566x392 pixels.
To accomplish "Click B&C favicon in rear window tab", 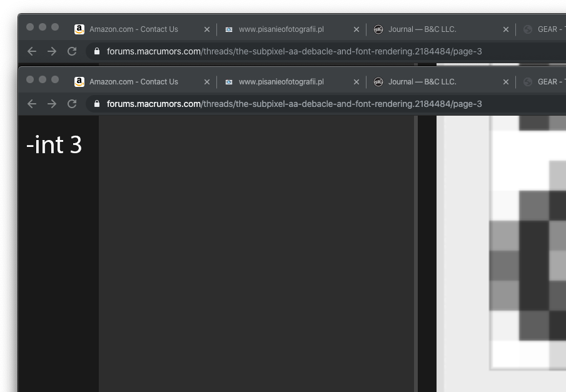I will (378, 29).
